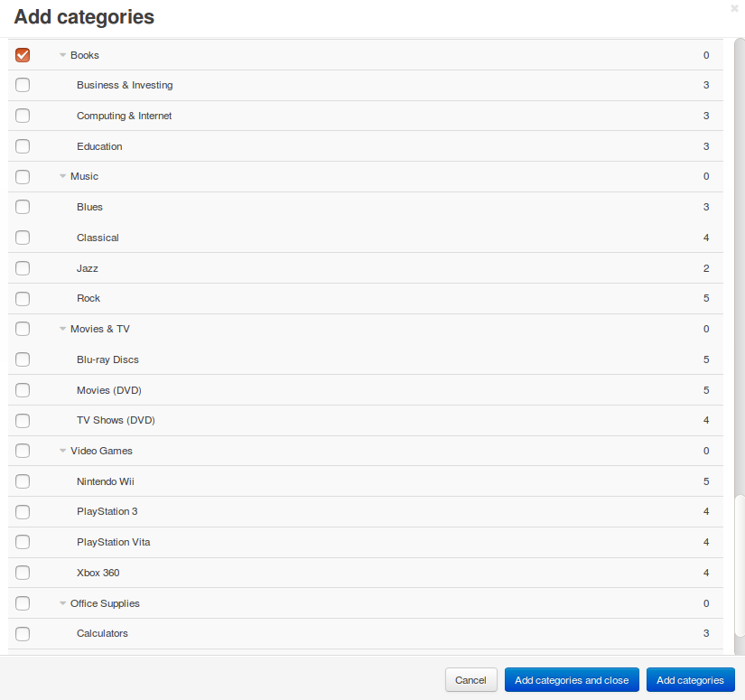Click the Business & Investing label

click(x=125, y=85)
